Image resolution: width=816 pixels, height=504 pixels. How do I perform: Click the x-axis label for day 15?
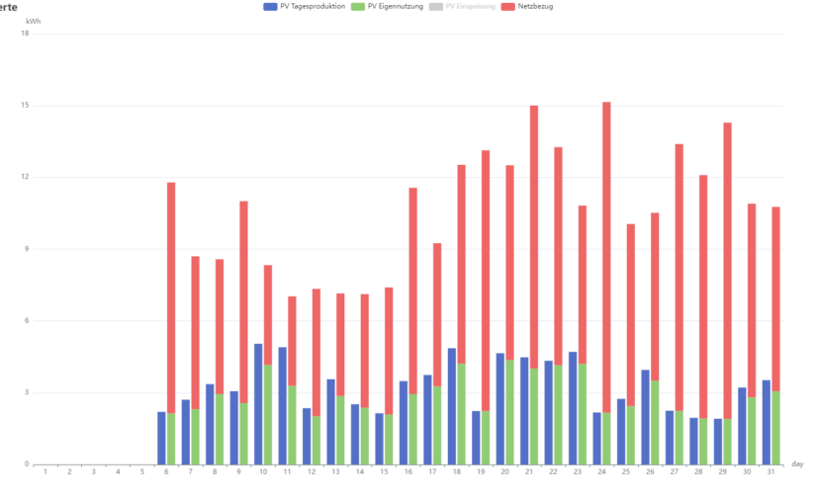[384, 471]
